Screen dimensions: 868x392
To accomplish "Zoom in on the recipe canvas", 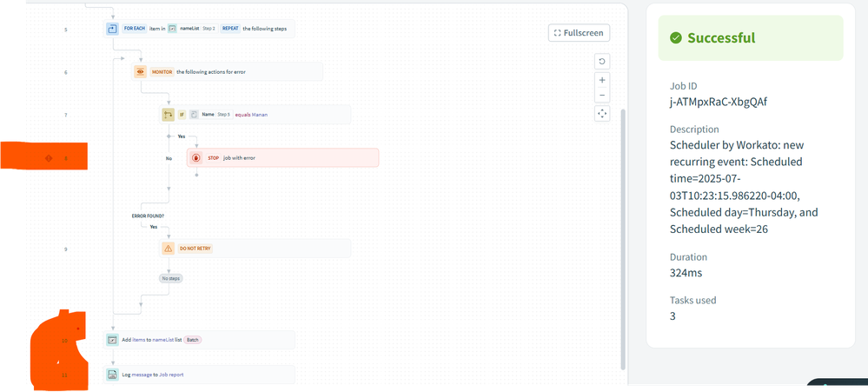I will [602, 80].
